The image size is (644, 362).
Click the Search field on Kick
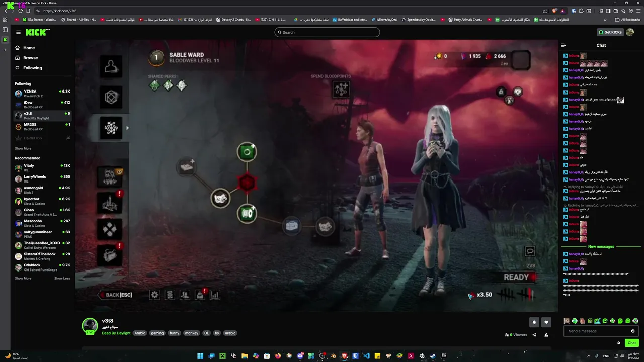(327, 32)
